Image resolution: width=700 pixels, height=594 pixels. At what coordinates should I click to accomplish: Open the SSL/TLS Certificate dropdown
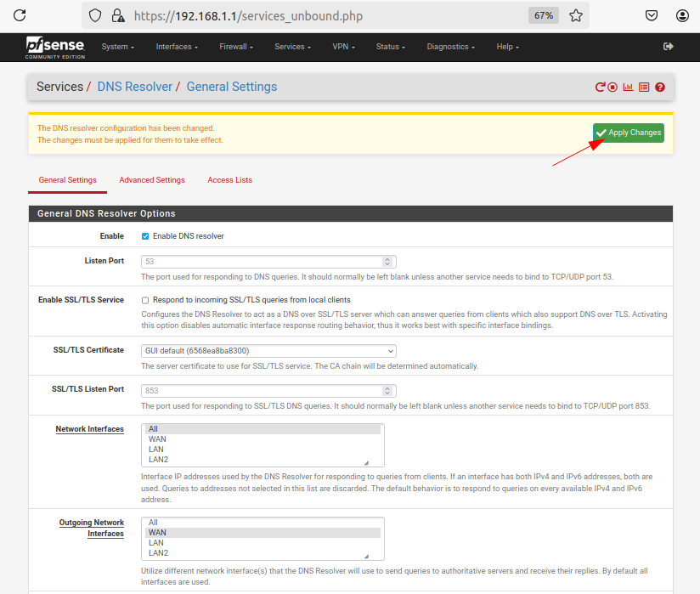coord(268,351)
